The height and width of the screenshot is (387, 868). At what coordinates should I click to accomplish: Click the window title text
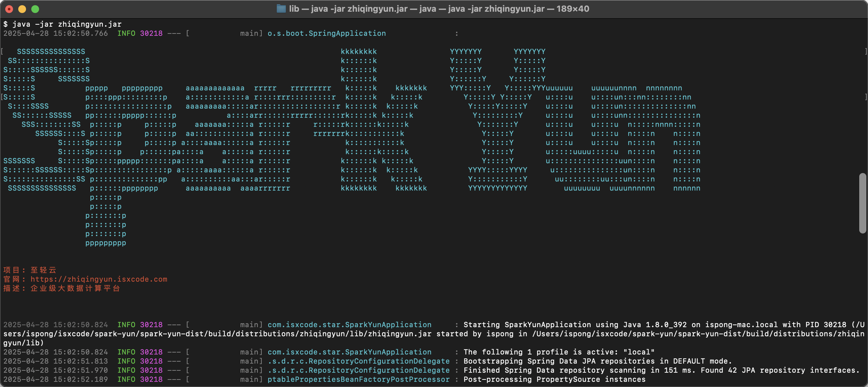pyautogui.click(x=439, y=9)
